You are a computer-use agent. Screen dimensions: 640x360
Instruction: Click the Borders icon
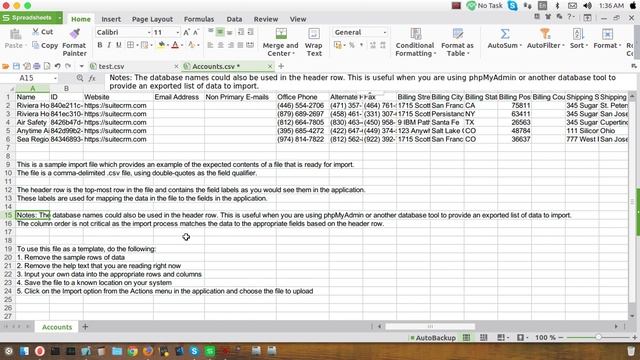(x=131, y=45)
